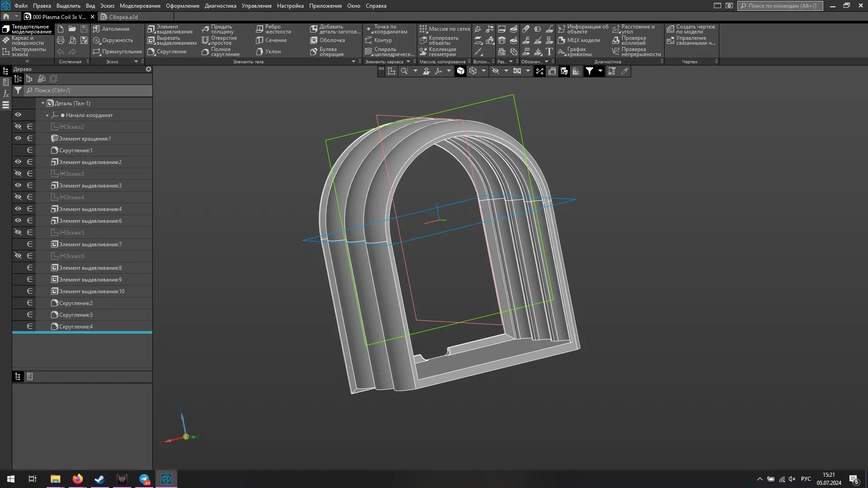Screen dimensions: 868x488
Task: Click Создать чертеж по модели
Action: tap(691, 29)
